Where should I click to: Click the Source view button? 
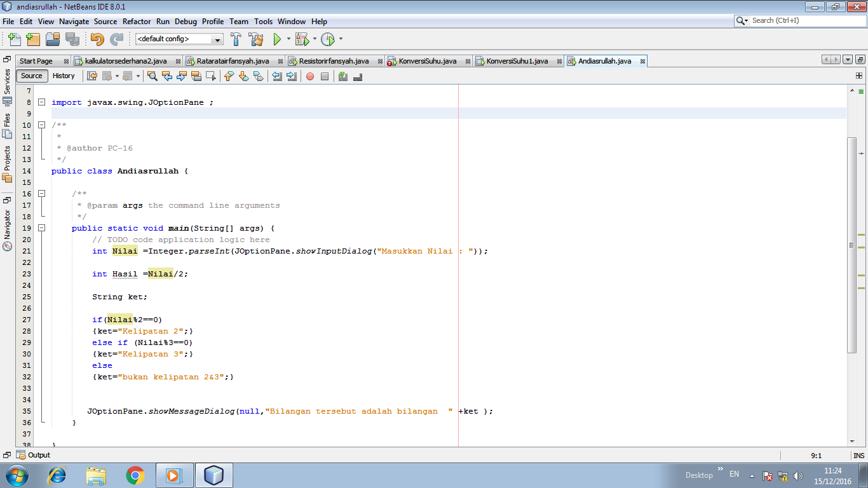click(32, 76)
